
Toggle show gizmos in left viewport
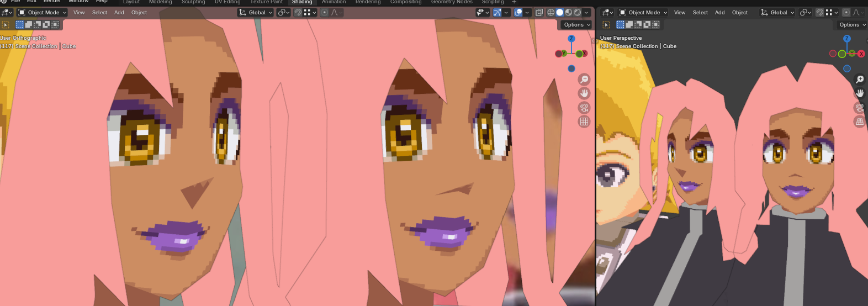tap(497, 12)
